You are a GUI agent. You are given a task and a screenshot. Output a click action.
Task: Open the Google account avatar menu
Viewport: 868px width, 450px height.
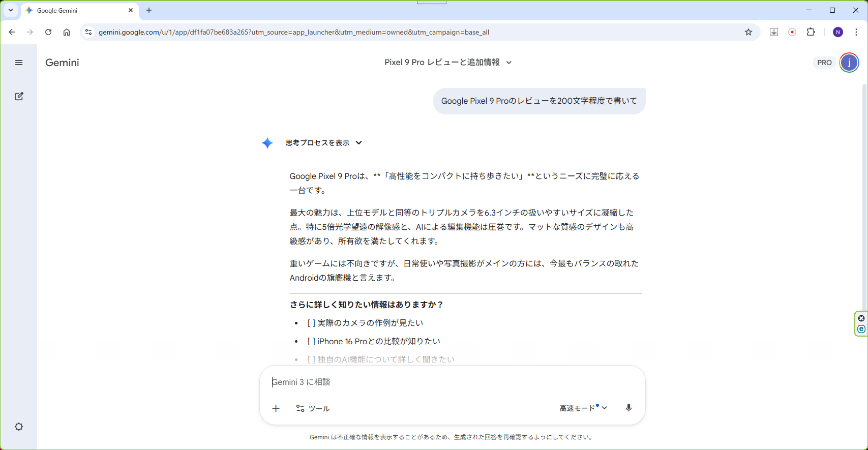(x=849, y=63)
